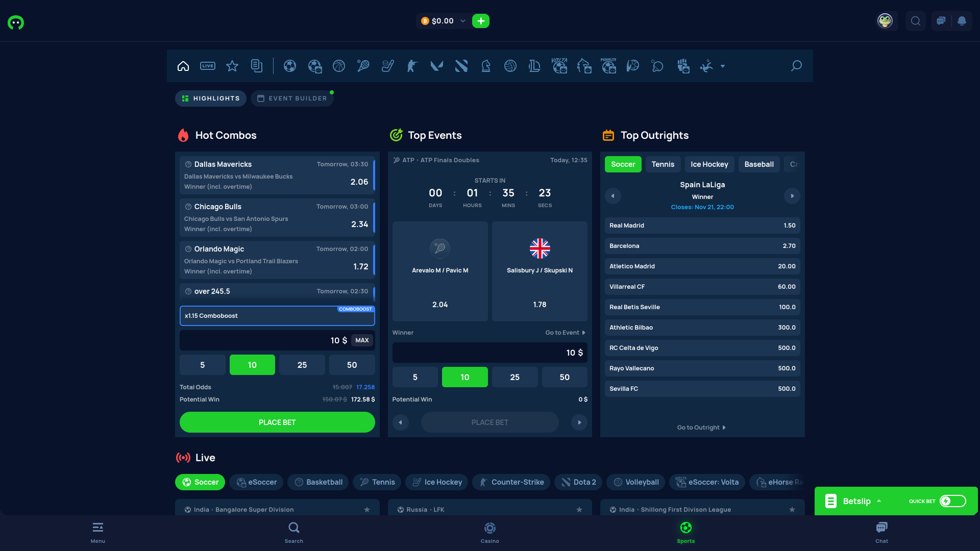
Task: Open the search magnifier at the sports bar's right end
Action: click(x=797, y=66)
